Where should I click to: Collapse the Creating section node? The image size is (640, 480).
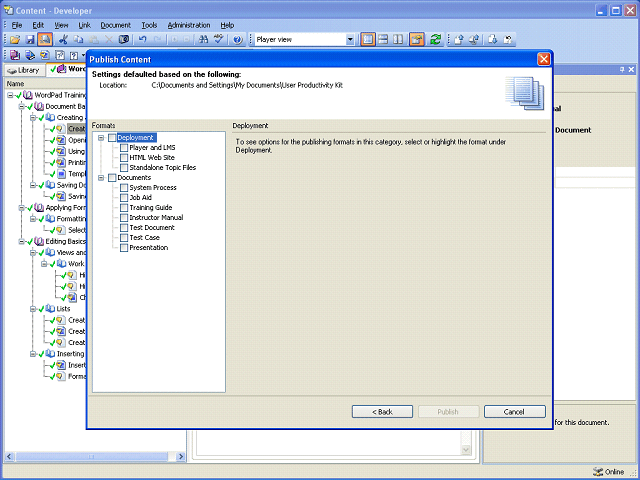coord(33,118)
